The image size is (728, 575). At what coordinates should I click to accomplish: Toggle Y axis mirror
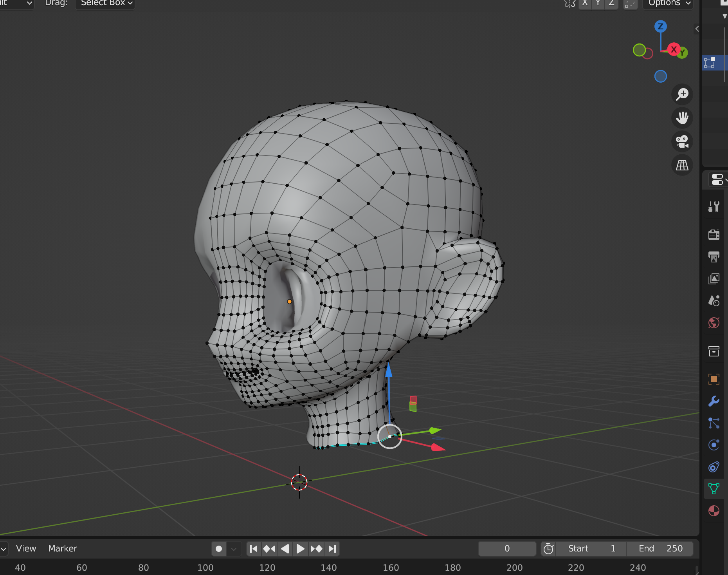598,3
